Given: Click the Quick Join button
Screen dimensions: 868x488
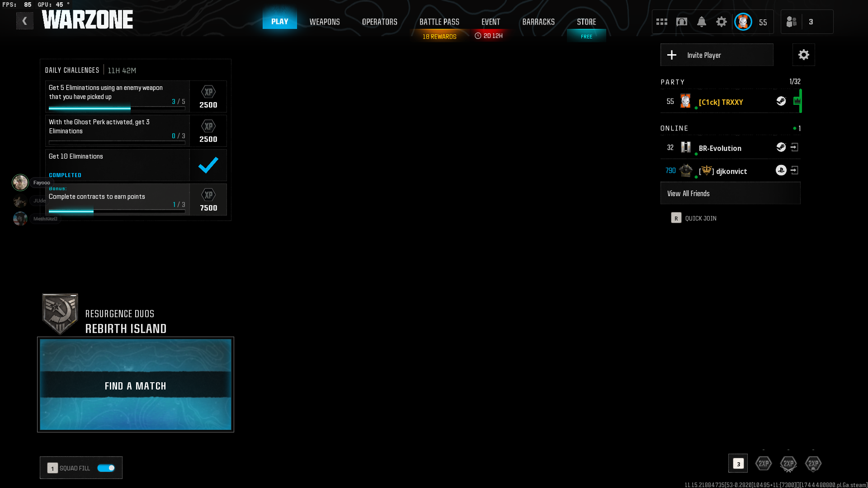Looking at the screenshot, I should 694,218.
